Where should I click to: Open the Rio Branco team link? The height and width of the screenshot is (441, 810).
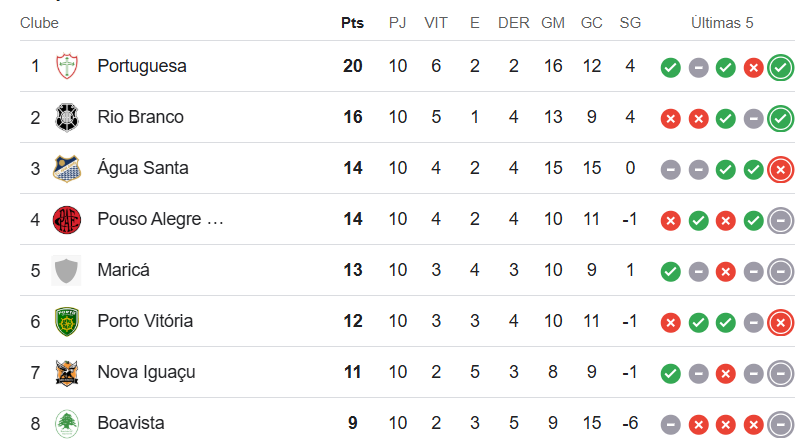(x=141, y=117)
